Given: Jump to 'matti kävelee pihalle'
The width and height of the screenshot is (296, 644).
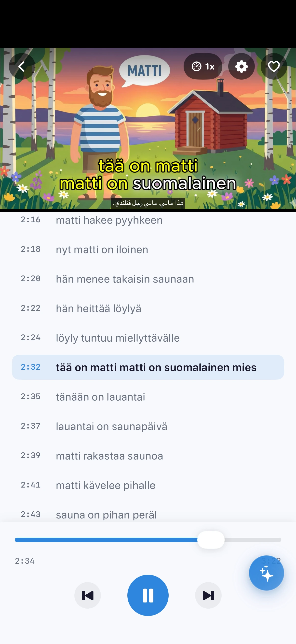Looking at the screenshot, I should 148,485.
